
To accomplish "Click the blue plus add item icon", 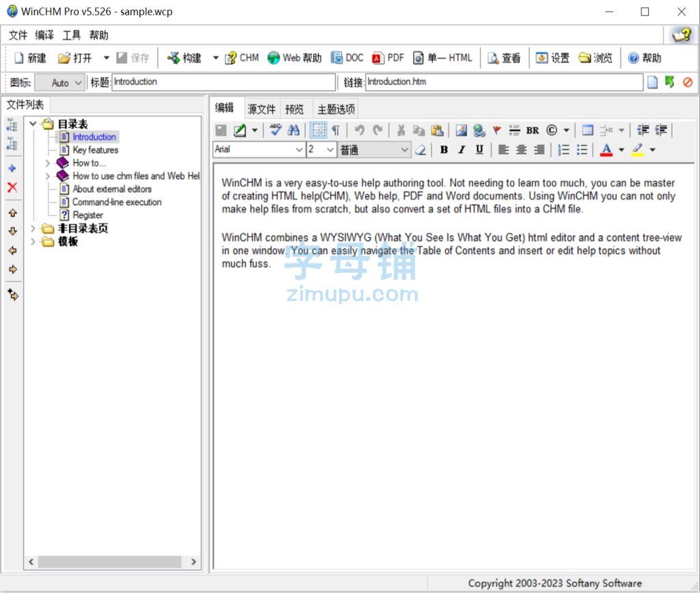I will pos(12,168).
